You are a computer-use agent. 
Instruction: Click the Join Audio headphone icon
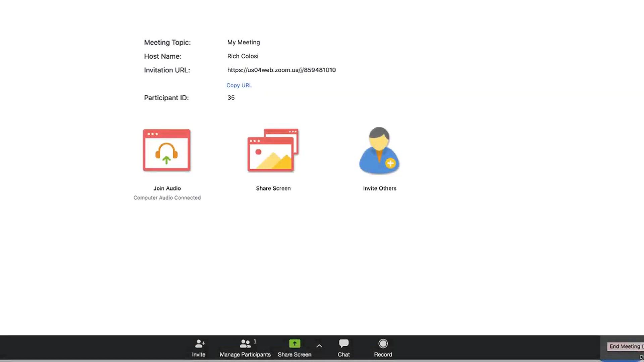point(167,150)
